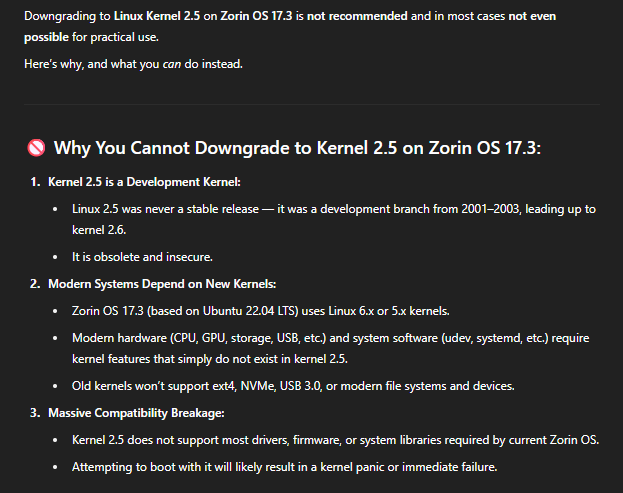Click the horizontal divider line below intro
The height and width of the screenshot is (493, 623).
pyautogui.click(x=312, y=104)
